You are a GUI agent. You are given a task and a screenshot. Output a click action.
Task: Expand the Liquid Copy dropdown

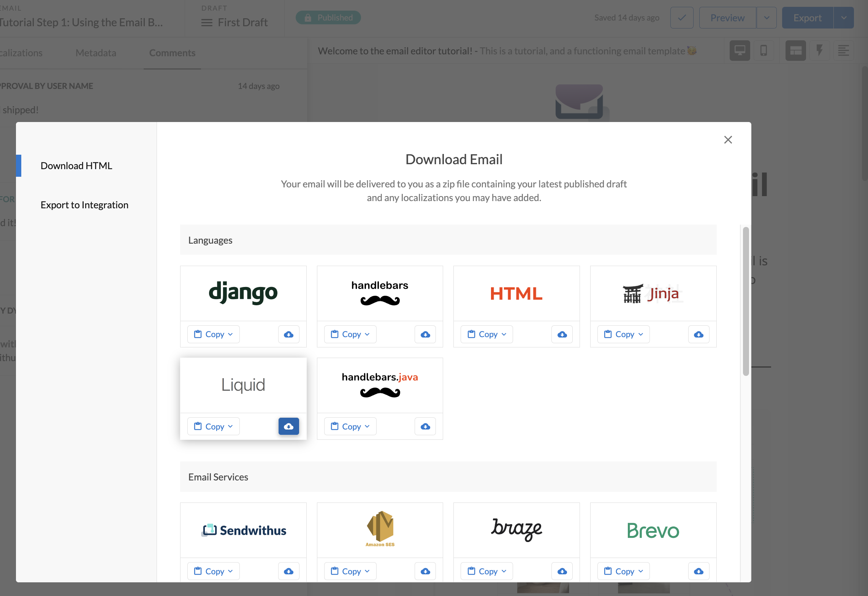point(231,426)
